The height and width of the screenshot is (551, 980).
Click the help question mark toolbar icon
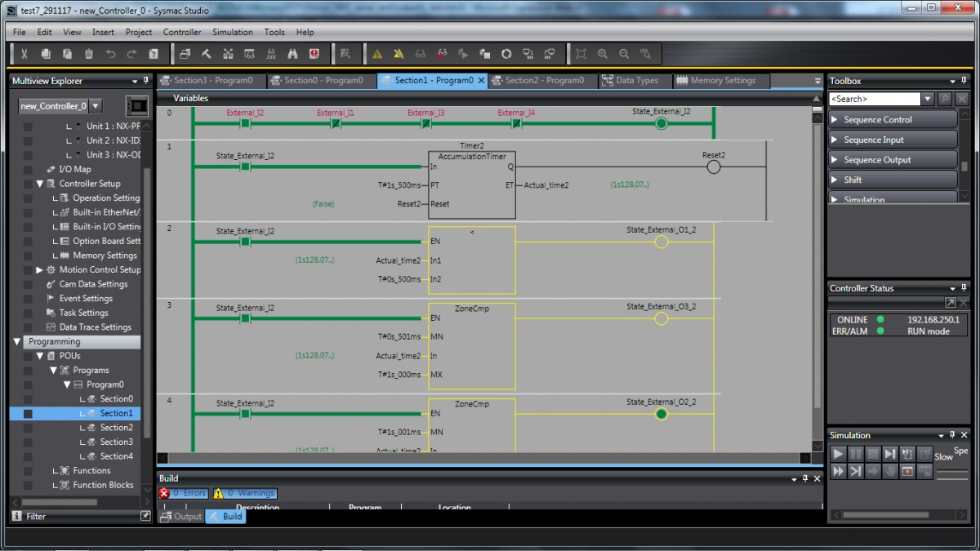click(154, 54)
